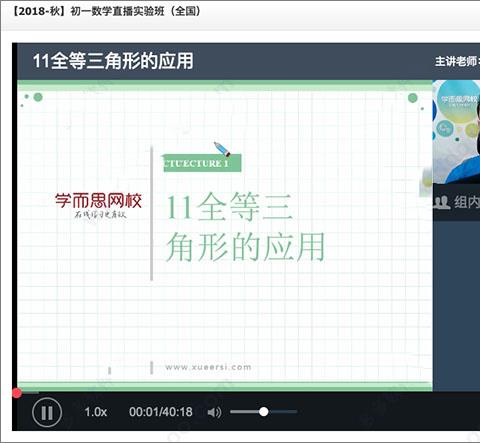Click the 学而思网校 red logo
Viewport: 480px width, 443px height.
pos(98,201)
